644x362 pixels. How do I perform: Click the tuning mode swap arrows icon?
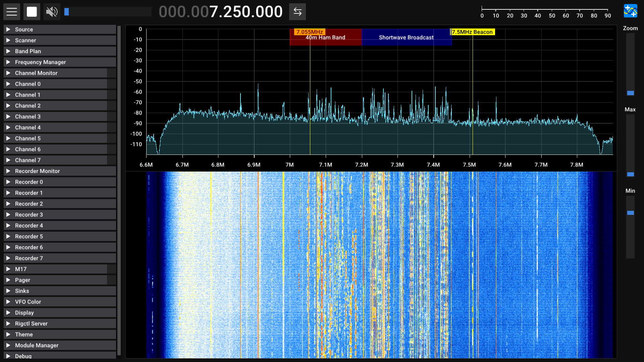point(297,12)
